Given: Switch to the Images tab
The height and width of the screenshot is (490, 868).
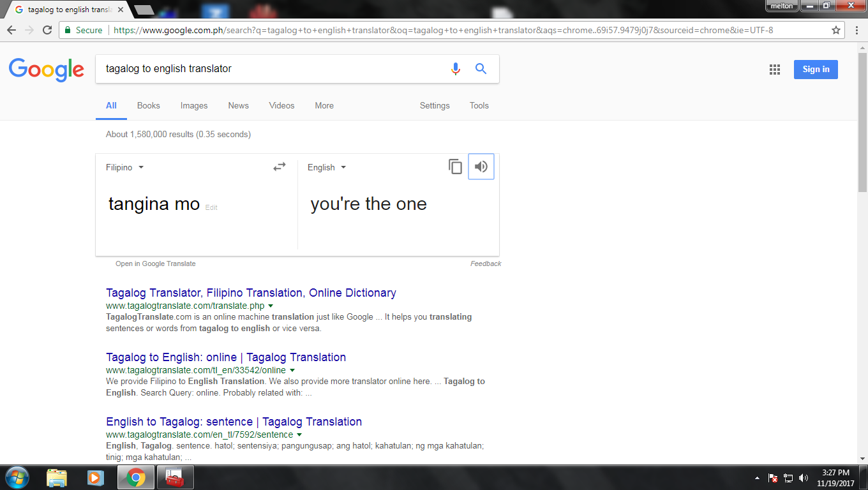Looking at the screenshot, I should (x=194, y=106).
